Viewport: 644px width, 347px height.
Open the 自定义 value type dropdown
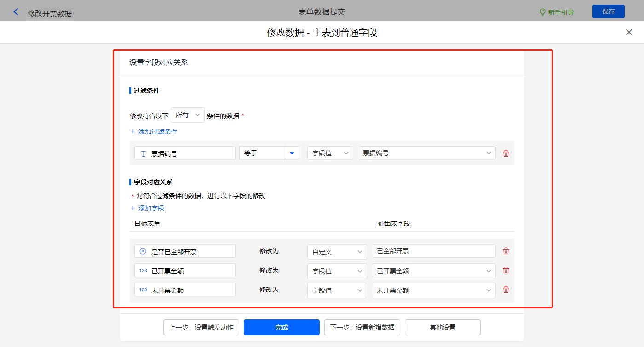[337, 251]
